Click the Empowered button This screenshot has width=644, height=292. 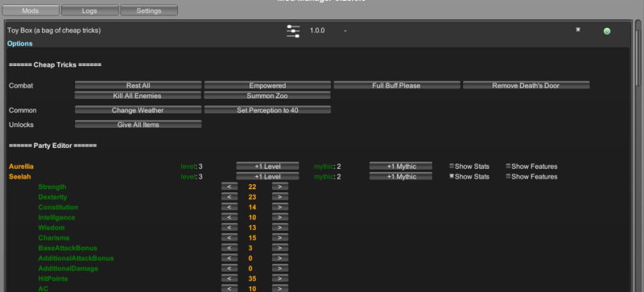pyautogui.click(x=267, y=85)
